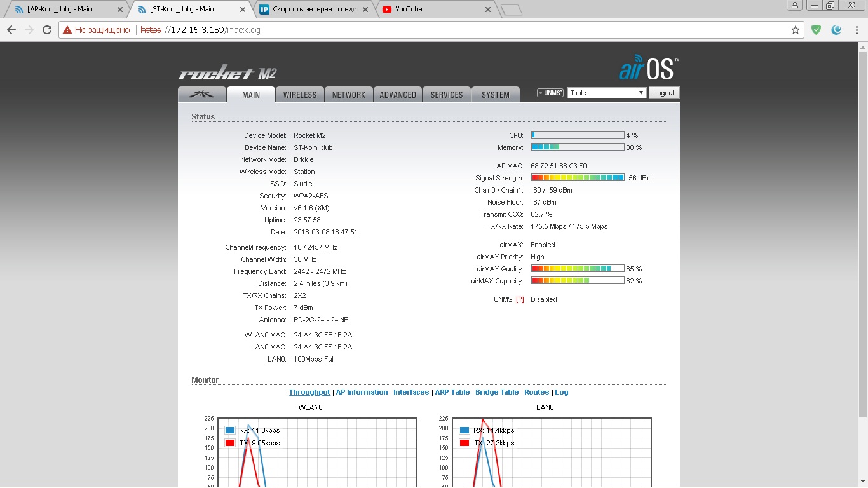This screenshot has height=488, width=868.
Task: Reload the current page
Action: click(x=47, y=30)
